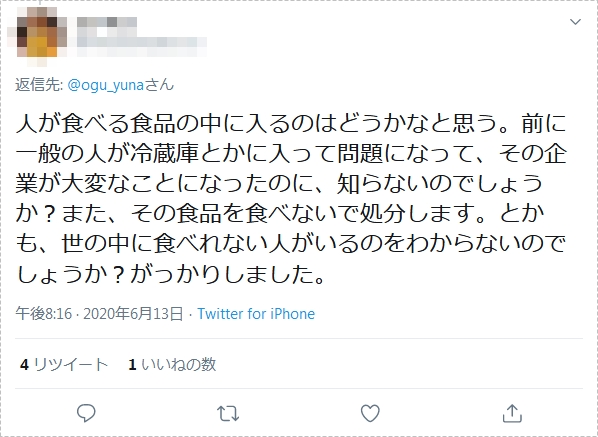Expand the tweet options chevron menu
This screenshot has height=437, width=598.
(x=575, y=22)
